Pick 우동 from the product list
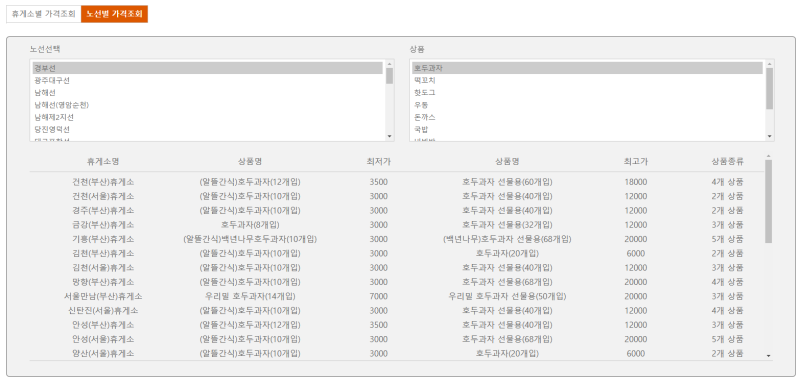The width and height of the screenshot is (800, 383). coord(587,105)
